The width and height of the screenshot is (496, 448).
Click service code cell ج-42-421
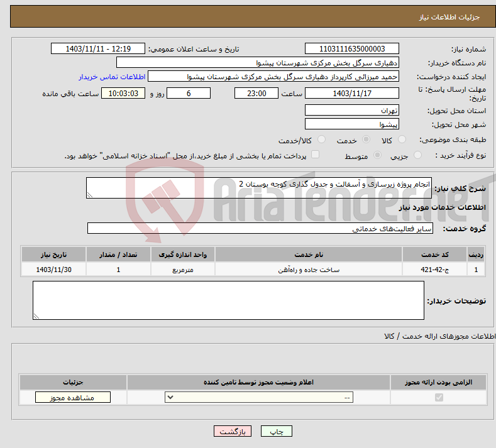pos(435,270)
